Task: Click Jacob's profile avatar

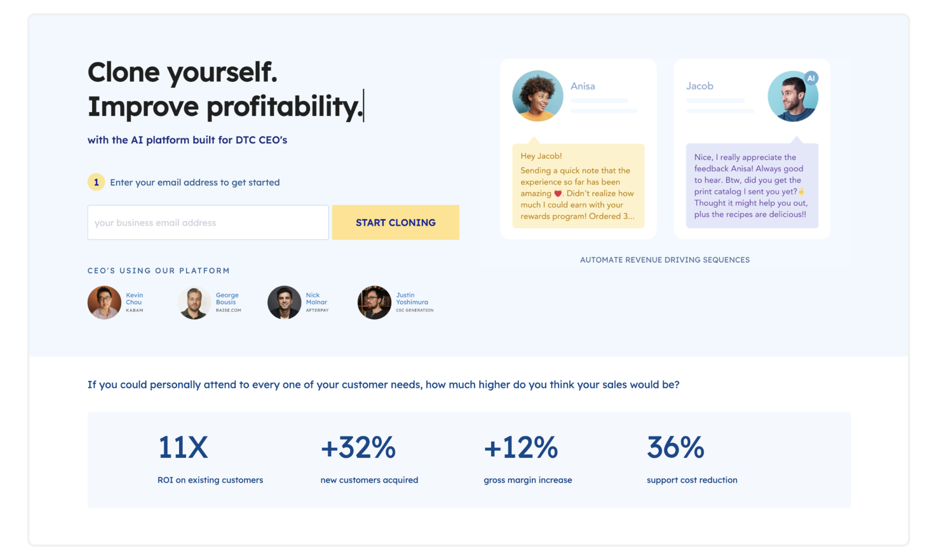Action: 793,96
